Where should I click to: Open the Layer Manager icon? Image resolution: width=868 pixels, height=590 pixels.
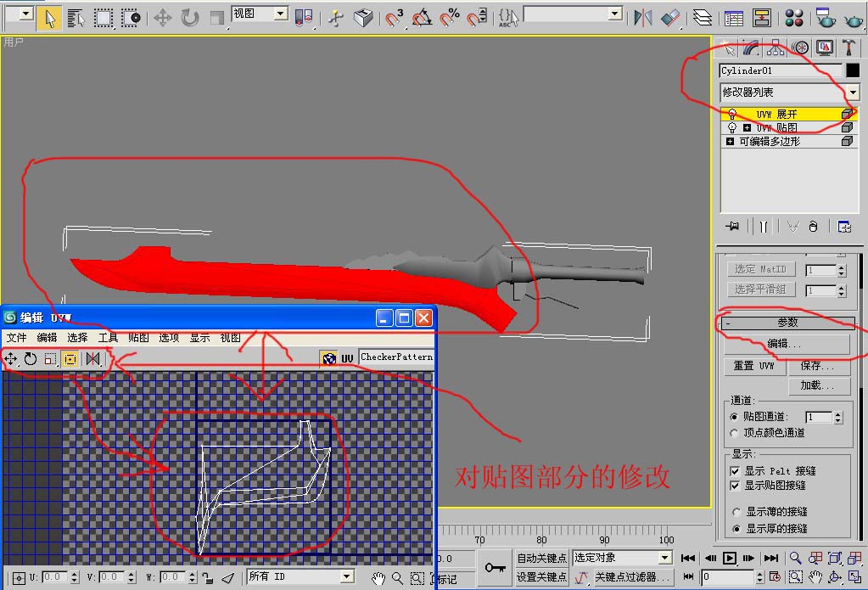pos(702,19)
